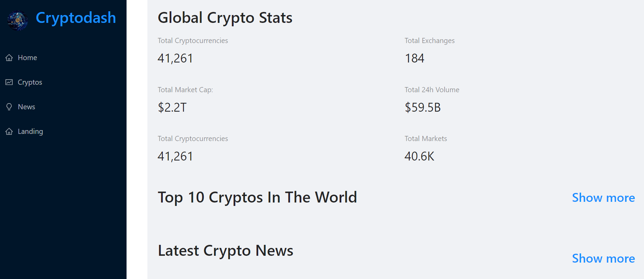
Task: Show more Latest Crypto News
Action: click(603, 259)
